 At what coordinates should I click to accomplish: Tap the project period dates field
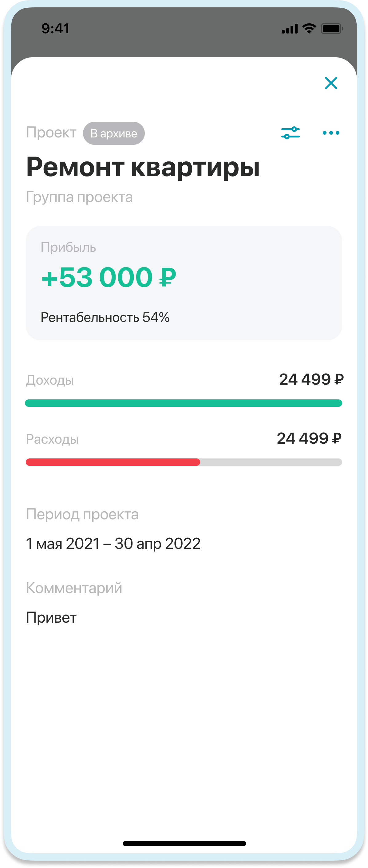[x=113, y=544]
